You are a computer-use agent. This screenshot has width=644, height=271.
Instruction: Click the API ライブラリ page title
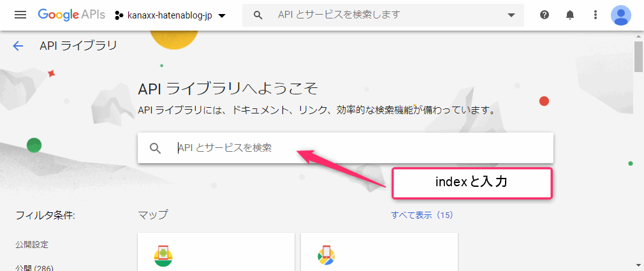pos(78,45)
